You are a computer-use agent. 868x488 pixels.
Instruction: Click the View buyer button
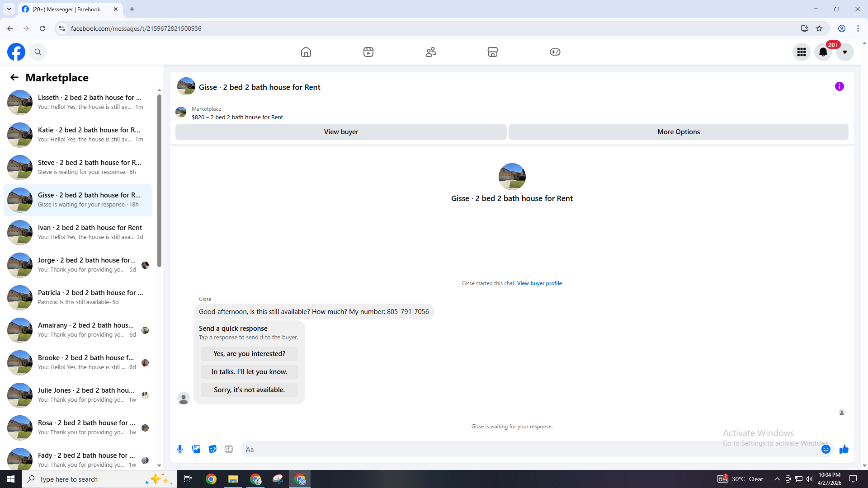[341, 132]
